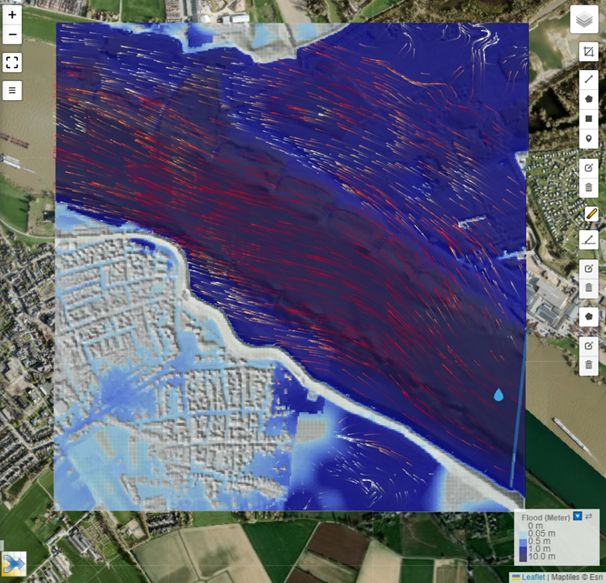
Task: Select the draw polygon tool
Action: (x=588, y=98)
